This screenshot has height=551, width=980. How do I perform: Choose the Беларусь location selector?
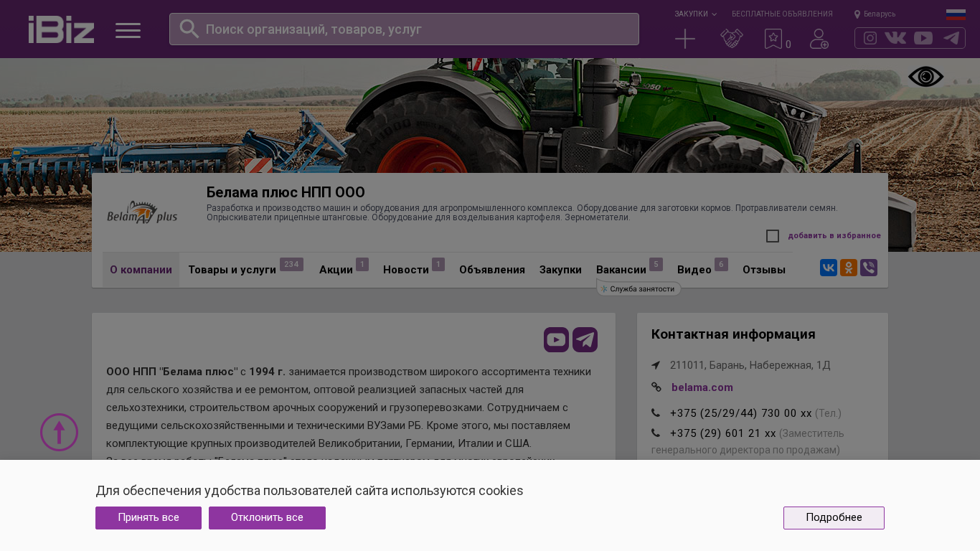[875, 14]
